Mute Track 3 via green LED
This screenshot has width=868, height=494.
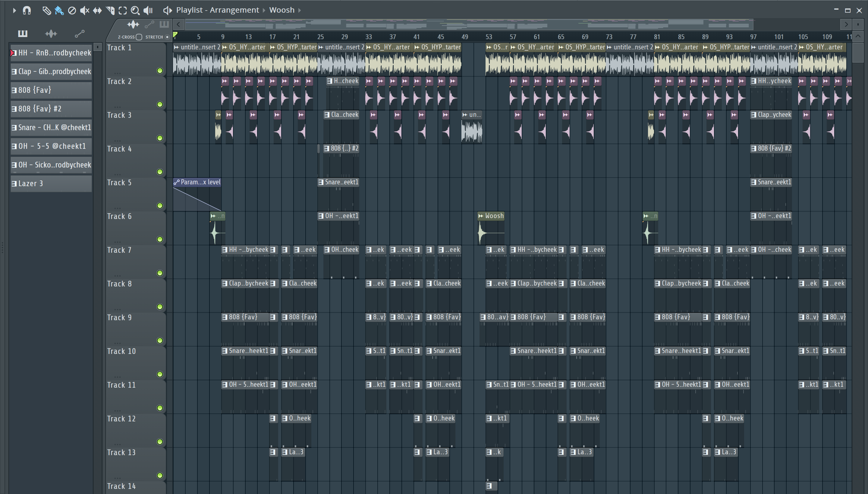coord(159,138)
